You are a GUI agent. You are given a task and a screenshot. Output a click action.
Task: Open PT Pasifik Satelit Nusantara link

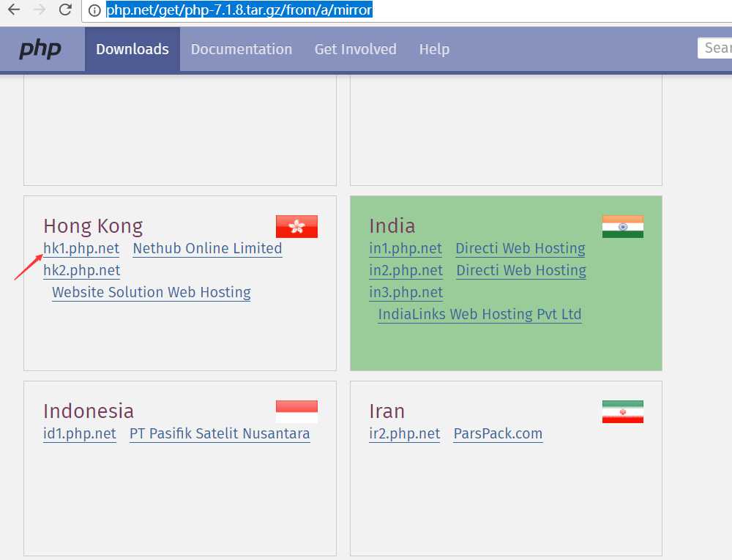click(220, 433)
